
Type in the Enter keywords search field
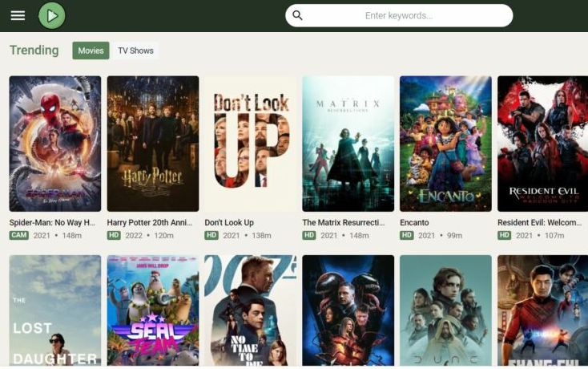(x=398, y=15)
